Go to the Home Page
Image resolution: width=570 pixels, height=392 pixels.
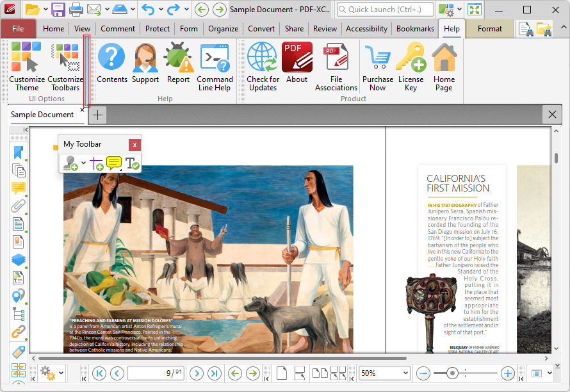(x=444, y=67)
